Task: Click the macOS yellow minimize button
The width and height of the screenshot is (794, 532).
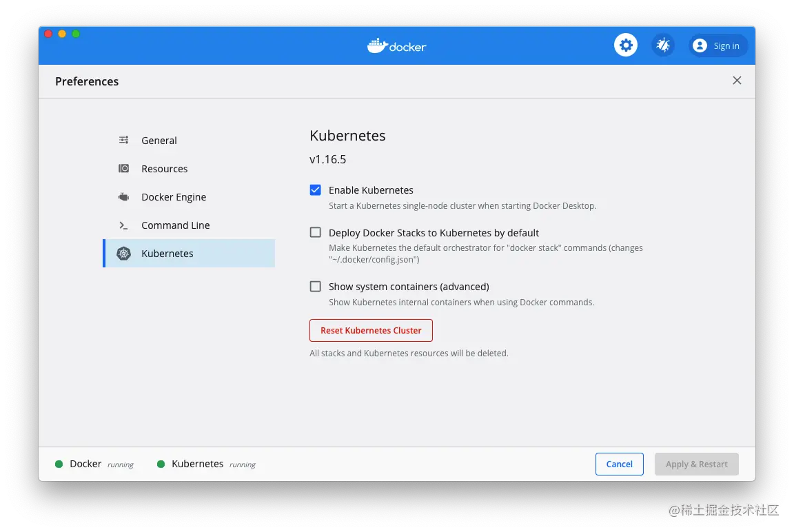Action: click(x=62, y=34)
